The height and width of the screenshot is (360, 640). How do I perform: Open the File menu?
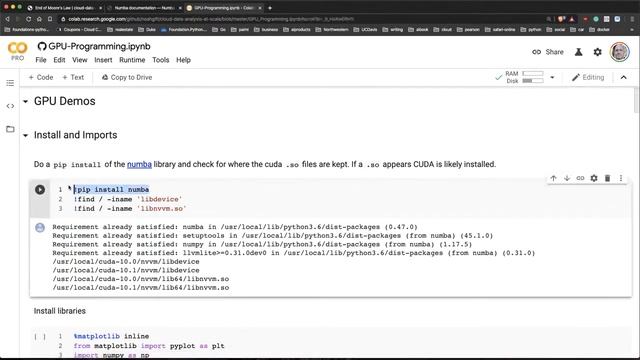[41, 60]
